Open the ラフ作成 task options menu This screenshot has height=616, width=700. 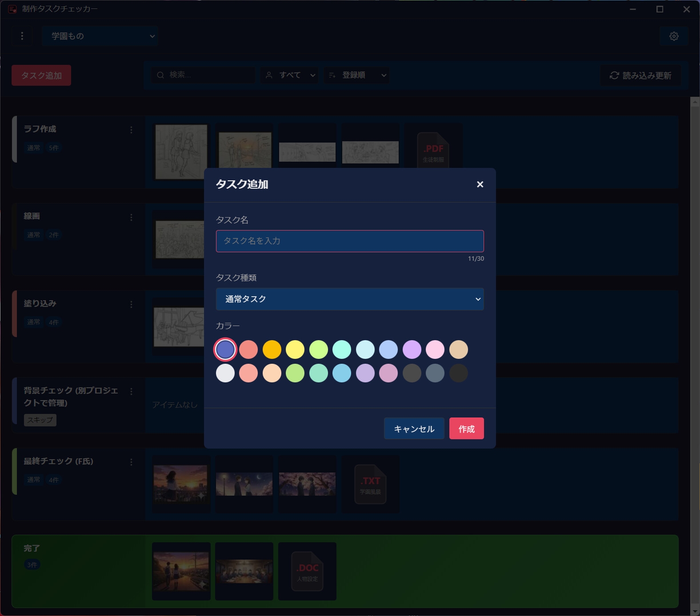pyautogui.click(x=131, y=130)
